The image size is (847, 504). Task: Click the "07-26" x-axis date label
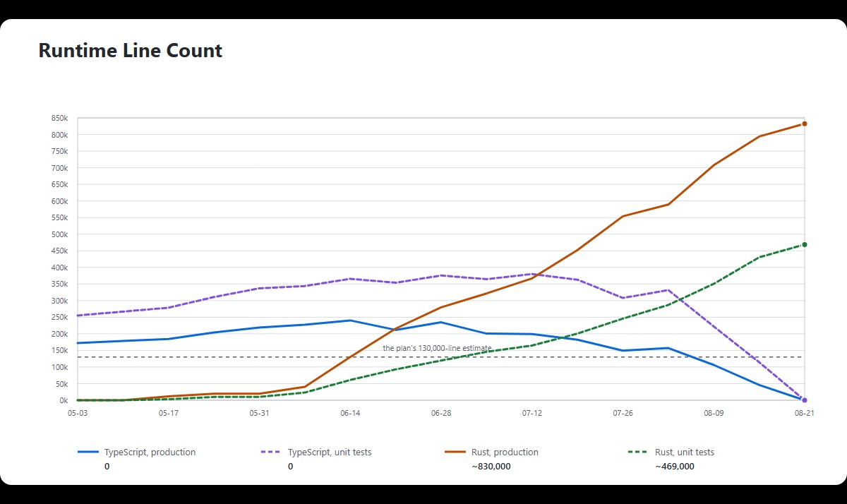pos(623,414)
